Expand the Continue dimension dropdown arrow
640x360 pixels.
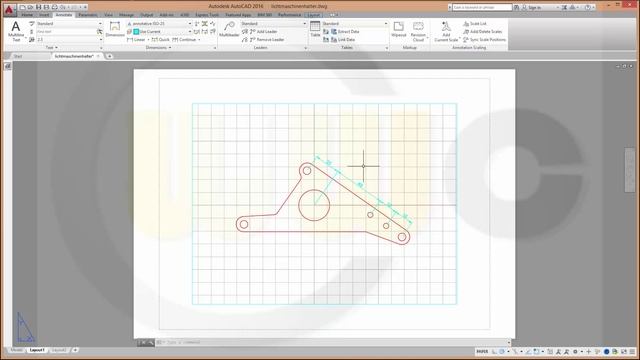click(199, 40)
